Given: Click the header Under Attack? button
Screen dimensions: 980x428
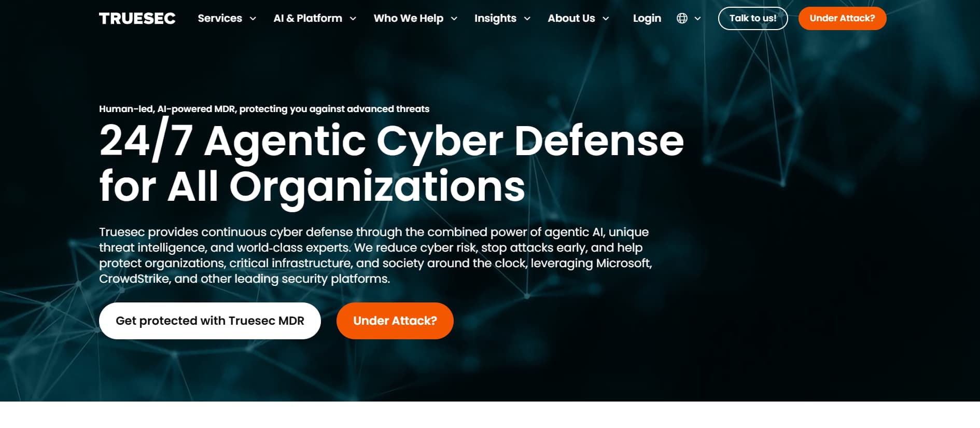Looking at the screenshot, I should click(843, 18).
